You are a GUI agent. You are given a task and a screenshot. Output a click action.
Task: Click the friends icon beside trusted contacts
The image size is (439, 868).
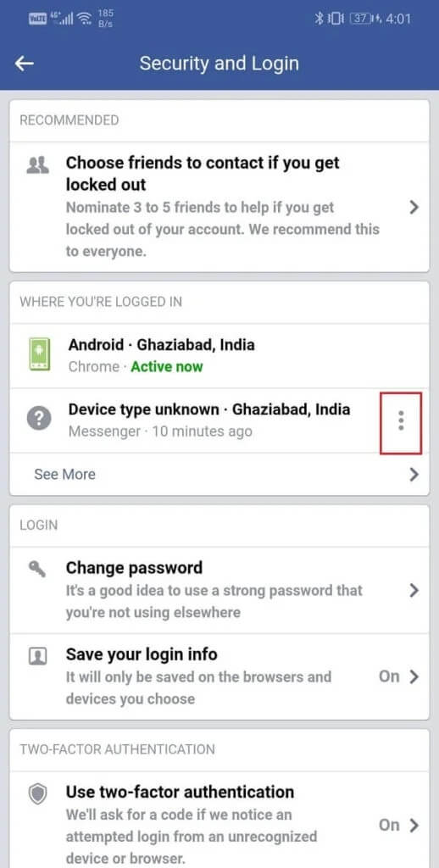38,165
